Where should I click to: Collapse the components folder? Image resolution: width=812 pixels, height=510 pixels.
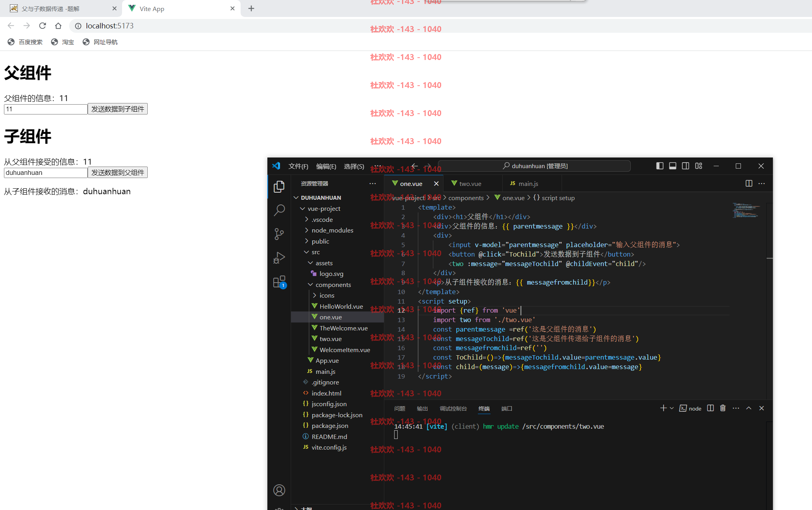[338, 285]
